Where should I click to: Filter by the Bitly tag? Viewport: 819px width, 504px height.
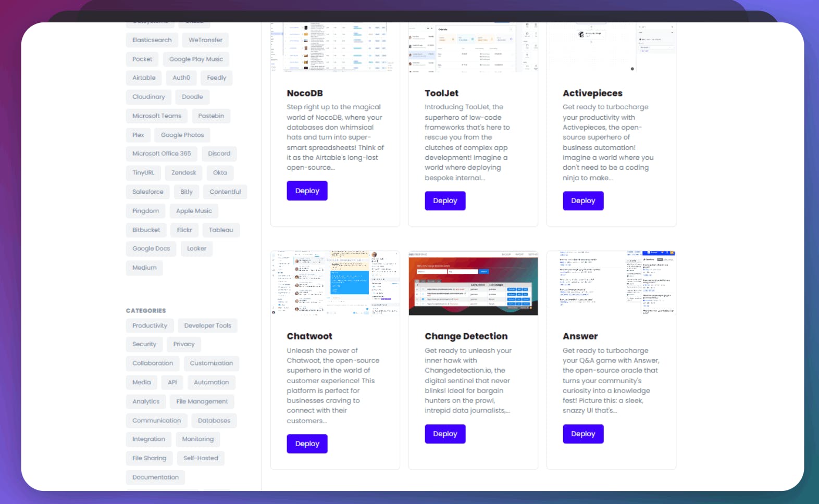click(187, 192)
